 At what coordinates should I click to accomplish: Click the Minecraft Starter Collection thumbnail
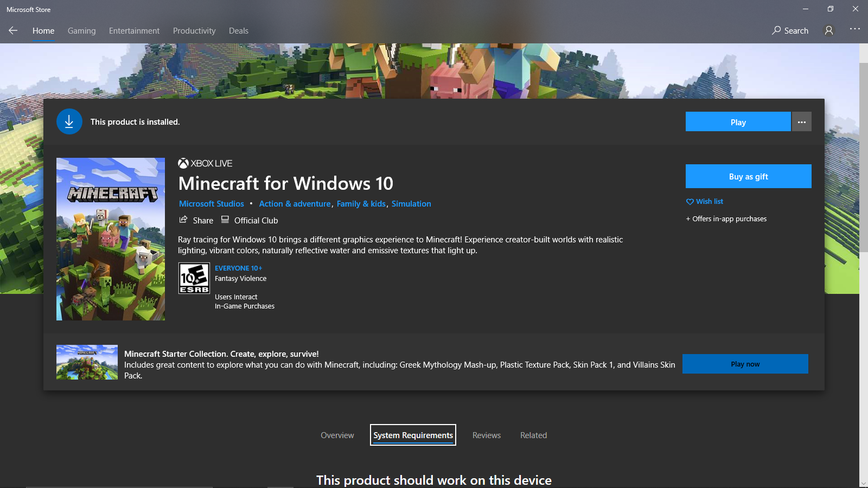coord(87,362)
